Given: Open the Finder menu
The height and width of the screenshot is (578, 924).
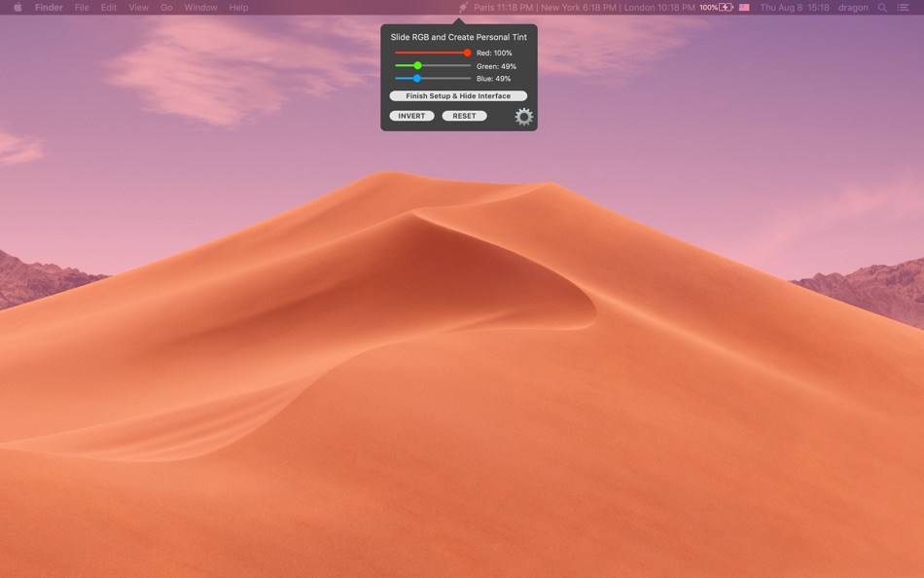Looking at the screenshot, I should (x=49, y=8).
